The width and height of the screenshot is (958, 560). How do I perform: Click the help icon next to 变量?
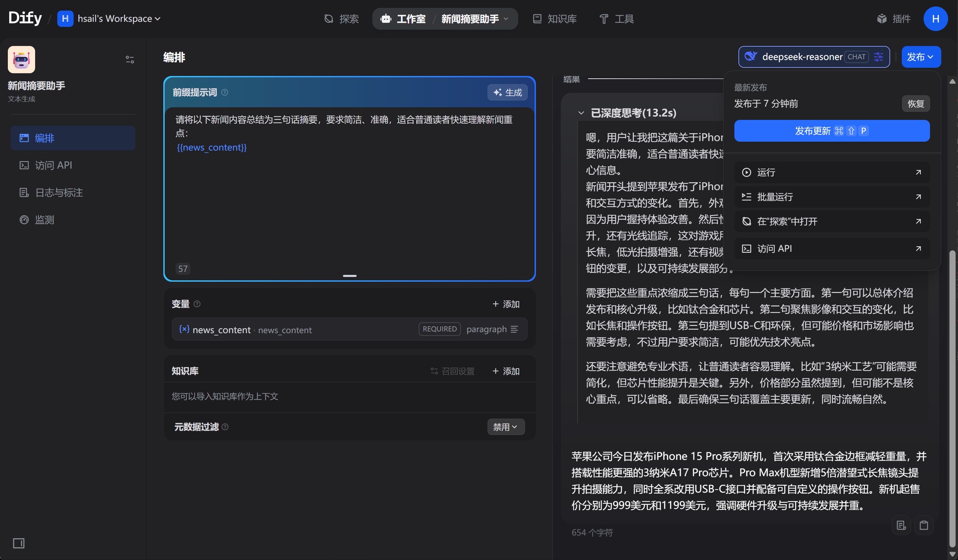click(197, 304)
